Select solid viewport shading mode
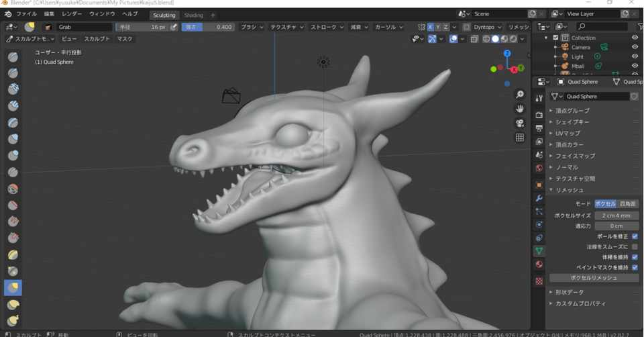This screenshot has width=644, height=337. tap(495, 39)
